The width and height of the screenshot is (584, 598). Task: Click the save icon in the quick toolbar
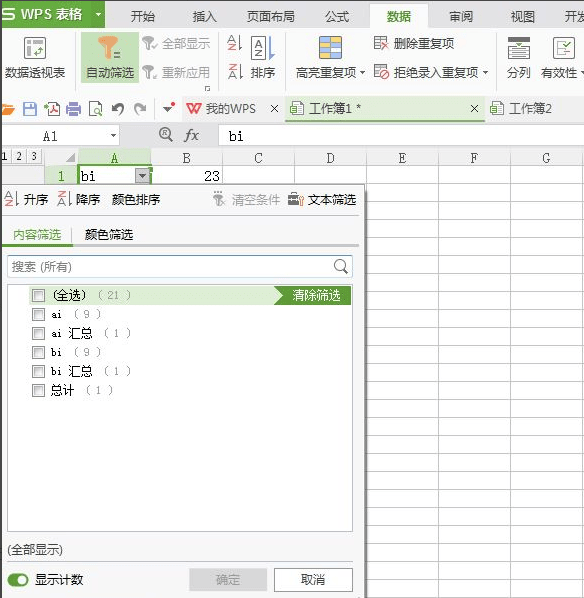[x=30, y=109]
